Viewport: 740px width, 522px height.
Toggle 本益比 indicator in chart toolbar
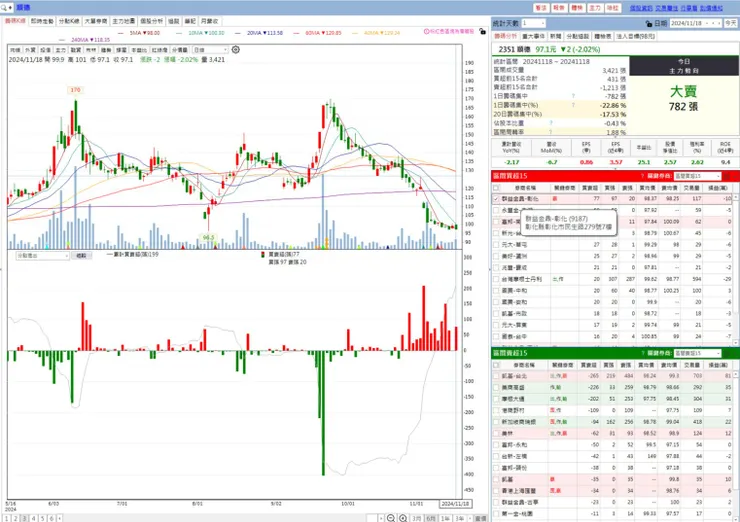coord(139,50)
